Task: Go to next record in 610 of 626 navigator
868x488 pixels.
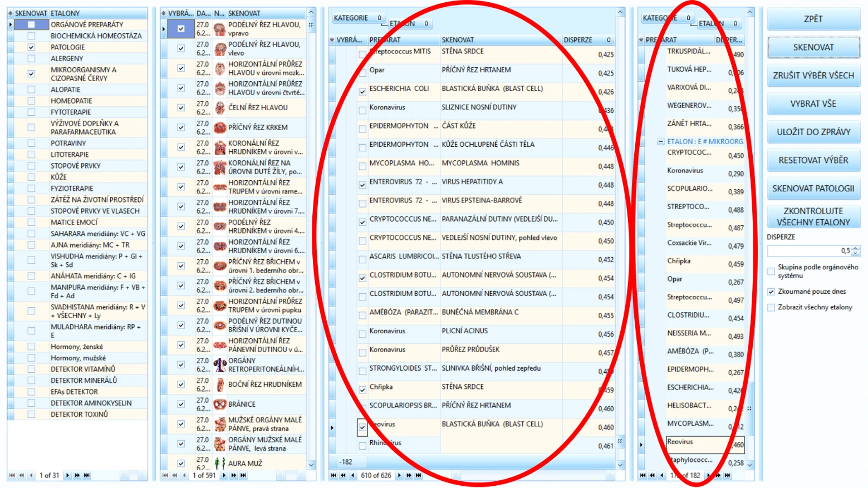Action: click(399, 475)
